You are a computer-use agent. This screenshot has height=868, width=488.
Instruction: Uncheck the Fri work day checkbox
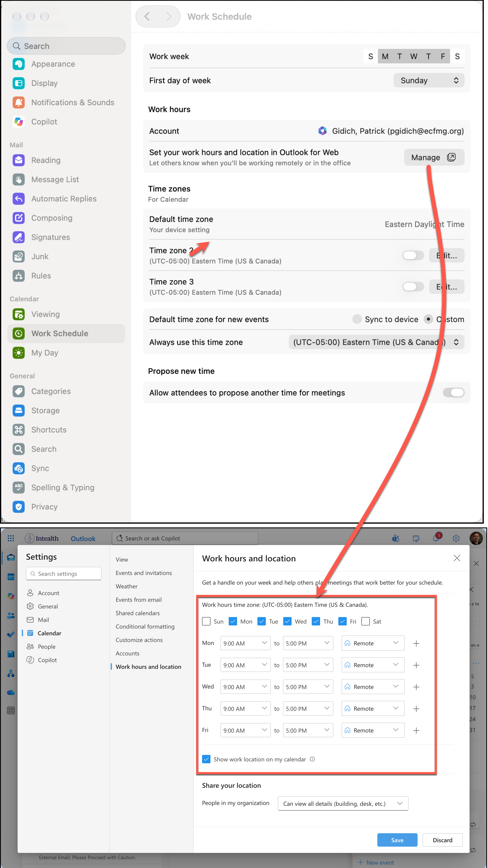[342, 621]
